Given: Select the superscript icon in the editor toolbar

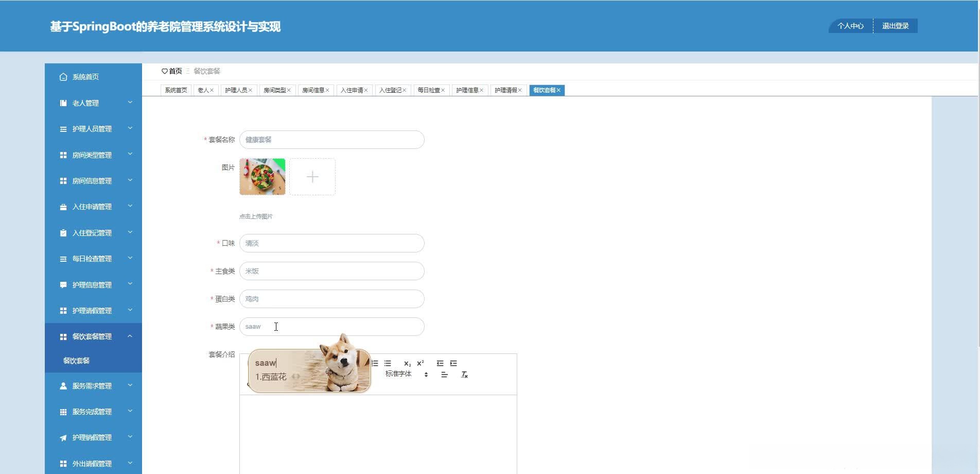Looking at the screenshot, I should pos(419,362).
